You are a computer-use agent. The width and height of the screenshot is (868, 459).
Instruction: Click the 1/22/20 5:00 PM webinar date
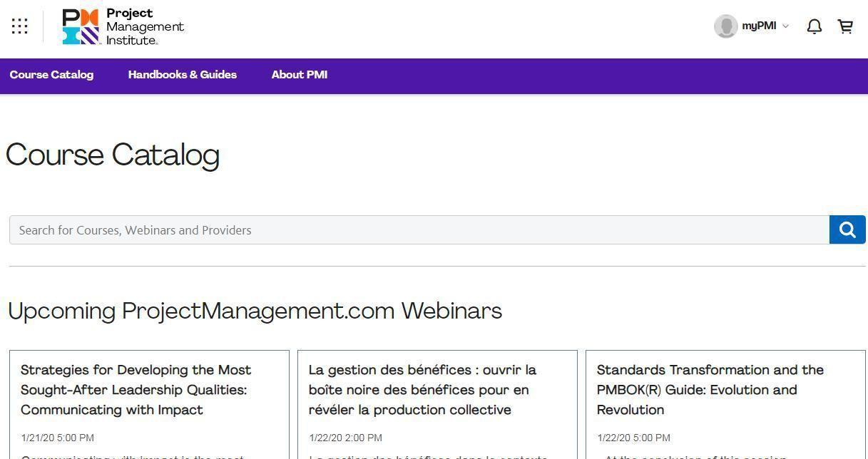coord(633,438)
